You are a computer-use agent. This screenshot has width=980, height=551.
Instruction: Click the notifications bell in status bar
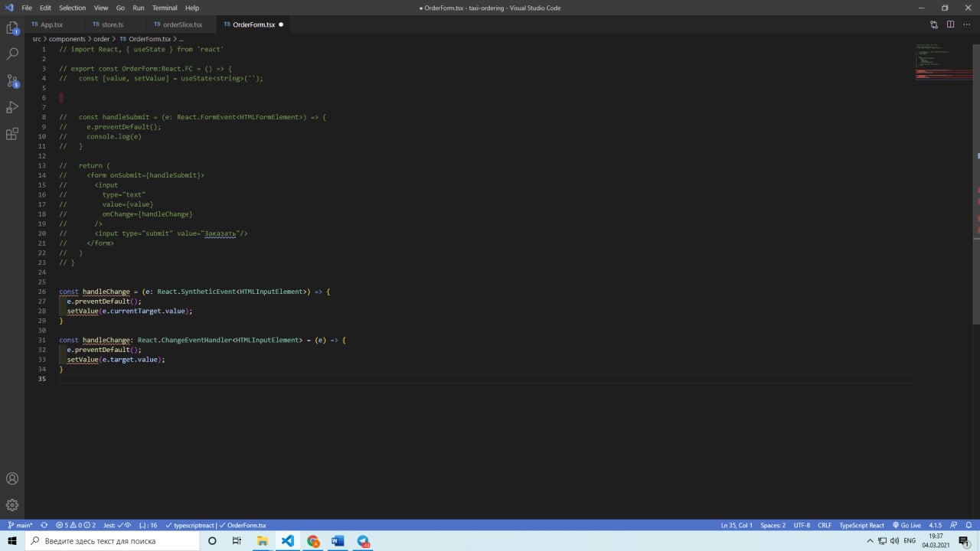point(969,526)
